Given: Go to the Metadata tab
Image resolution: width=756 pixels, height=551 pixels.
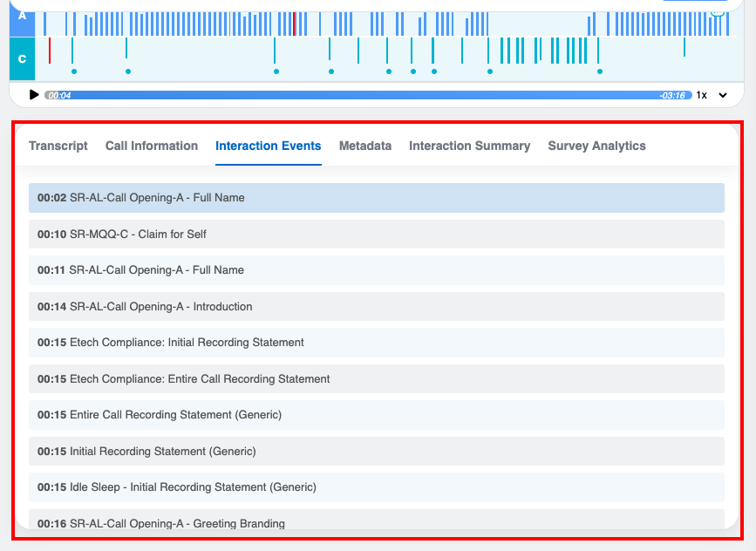Looking at the screenshot, I should point(365,146).
